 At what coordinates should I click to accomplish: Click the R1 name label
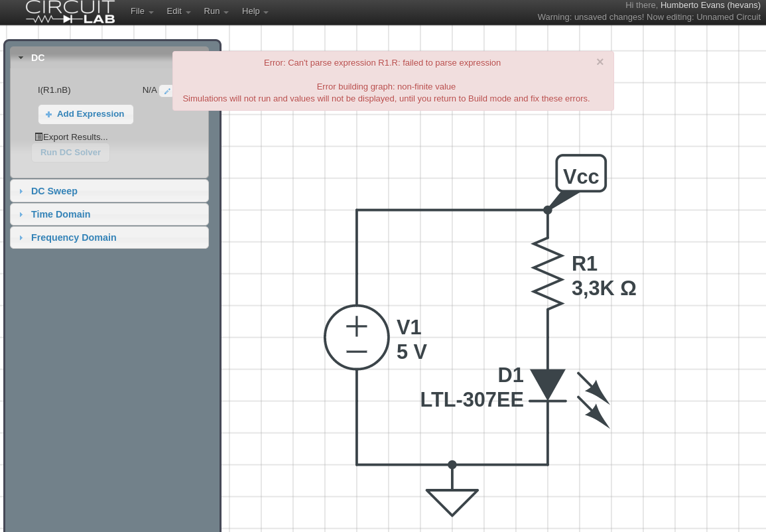584,264
